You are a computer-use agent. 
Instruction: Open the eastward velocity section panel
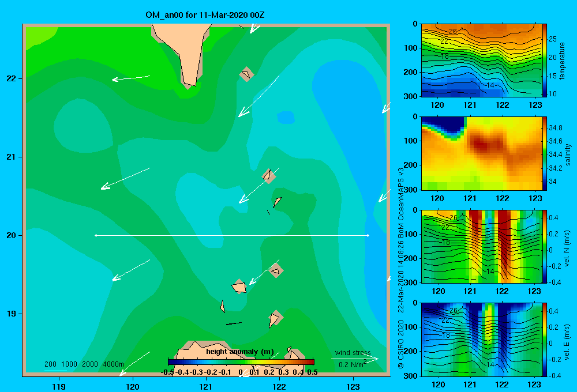pos(482,340)
